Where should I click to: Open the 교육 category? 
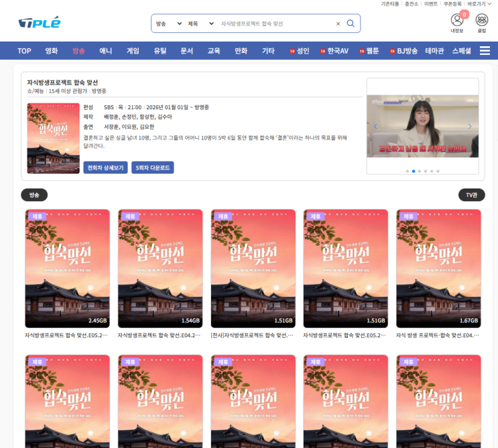click(214, 51)
